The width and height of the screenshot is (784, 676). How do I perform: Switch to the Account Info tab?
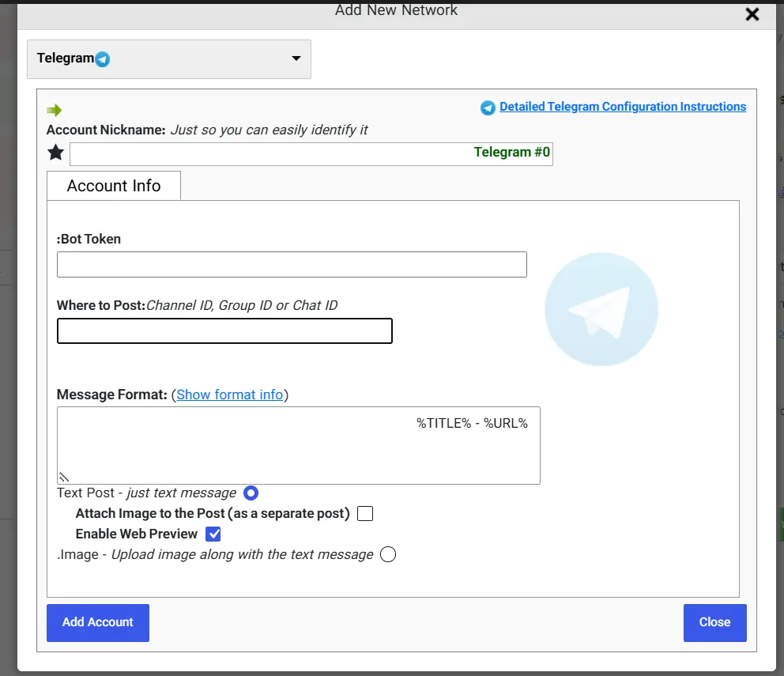click(x=114, y=186)
